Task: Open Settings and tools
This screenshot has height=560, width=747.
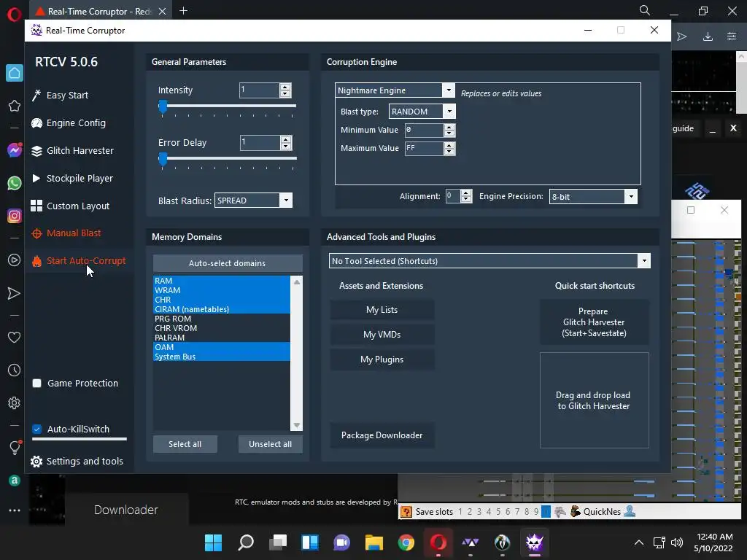Action: [85, 461]
